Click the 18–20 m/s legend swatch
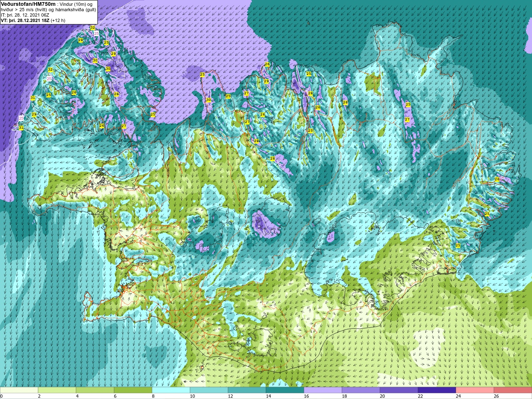Viewport: 532px width, 399px height. point(361,390)
